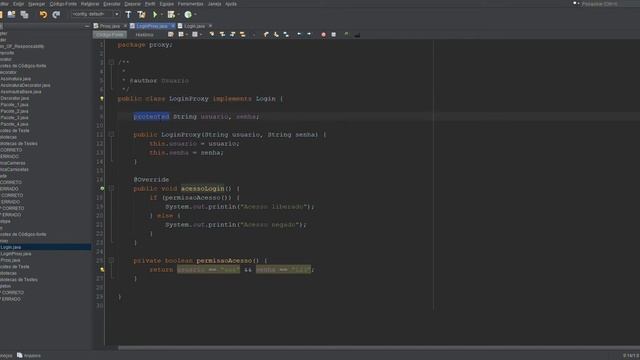The height and width of the screenshot is (360, 640).
Task: Switch to the Histórico history view
Action: pyautogui.click(x=144, y=35)
